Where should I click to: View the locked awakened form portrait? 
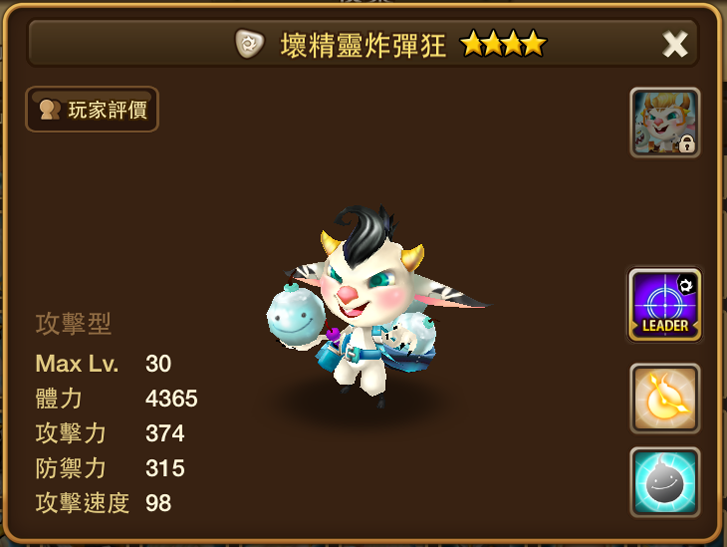click(x=664, y=122)
